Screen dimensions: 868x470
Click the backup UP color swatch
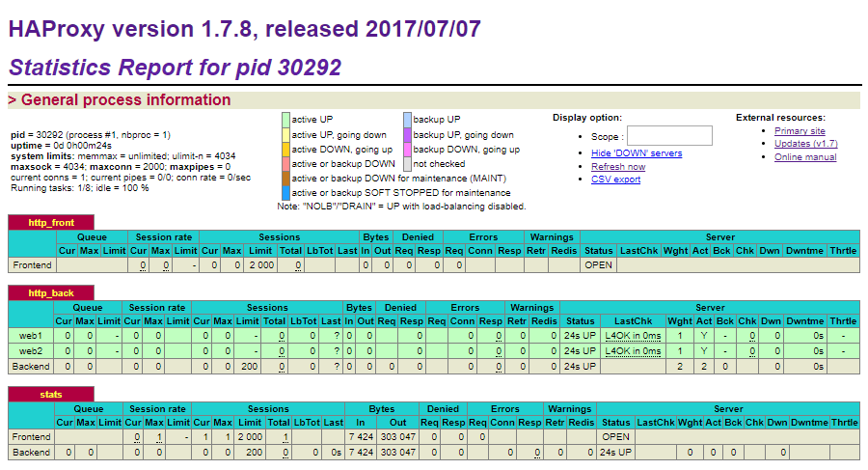point(407,119)
